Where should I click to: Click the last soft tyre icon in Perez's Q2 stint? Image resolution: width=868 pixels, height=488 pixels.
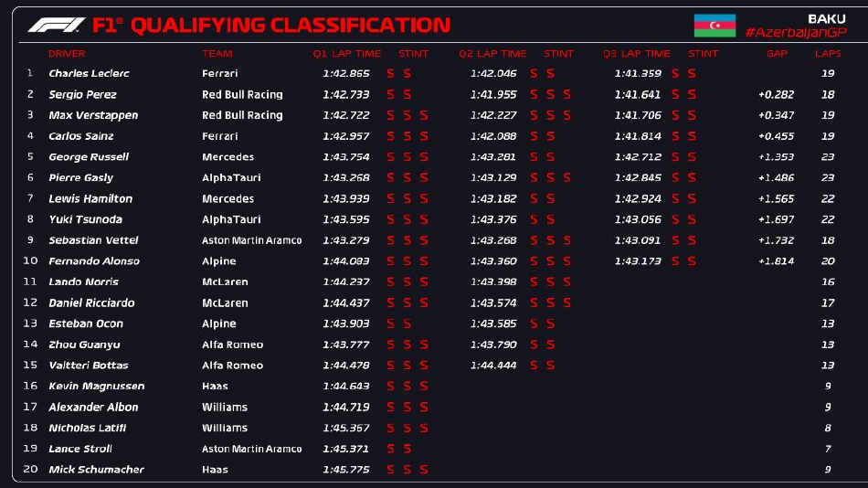click(567, 94)
